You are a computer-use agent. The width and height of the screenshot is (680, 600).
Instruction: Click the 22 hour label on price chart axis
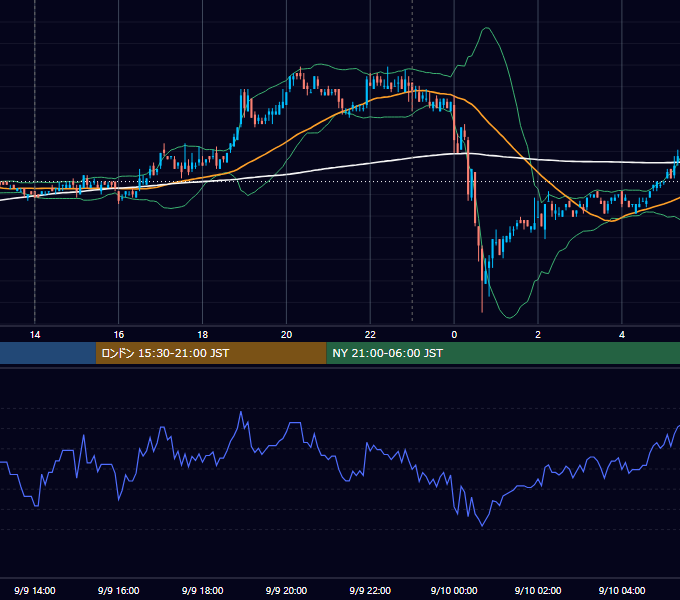(370, 335)
